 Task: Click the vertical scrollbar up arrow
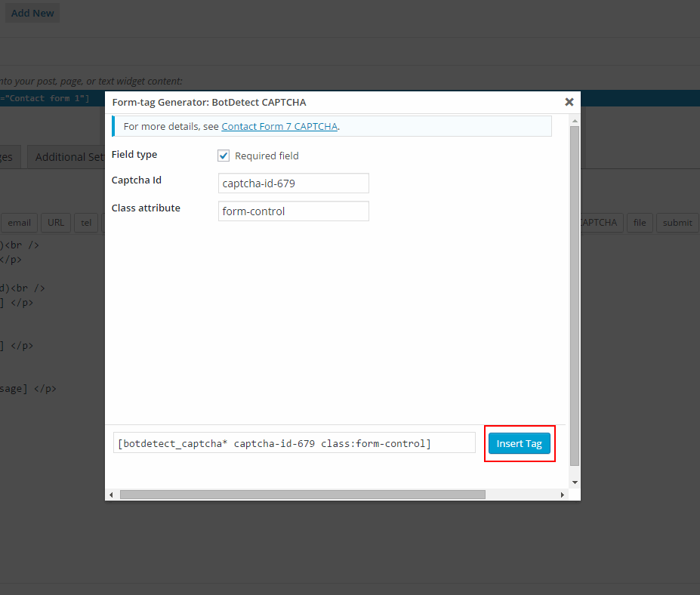pyautogui.click(x=575, y=121)
